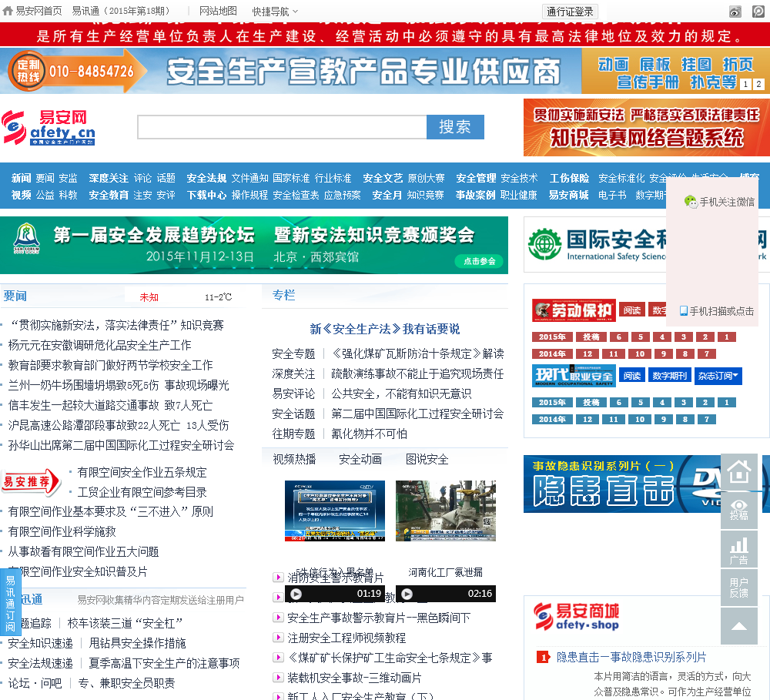Viewport: 770px width, 700px height.
Task: Open 劳动保护 2014 issue 12
Action: [588, 353]
